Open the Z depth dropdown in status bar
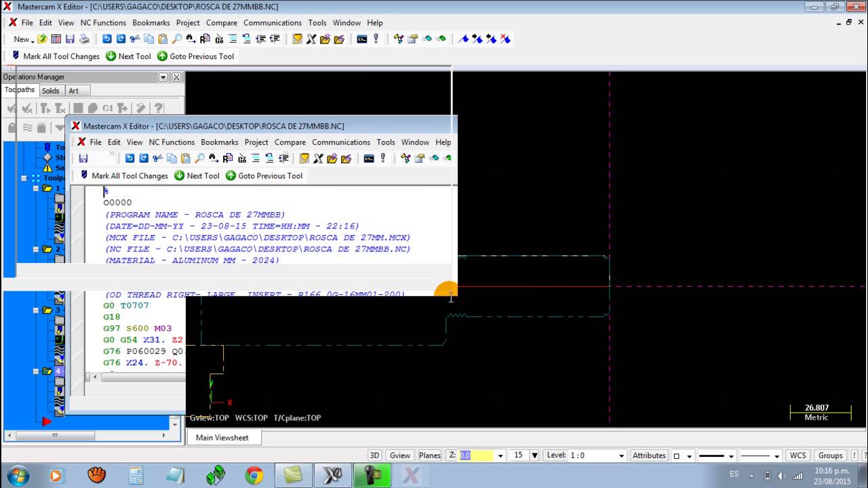Viewport: 868px width, 488px height. pos(500,455)
